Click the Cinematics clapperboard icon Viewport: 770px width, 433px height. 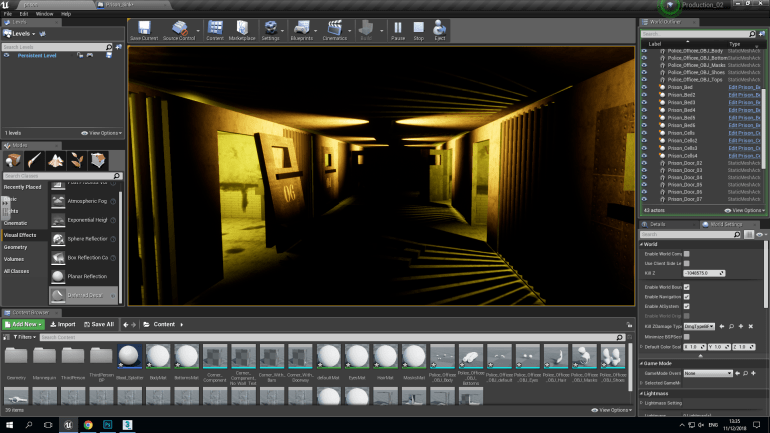[x=336, y=28]
